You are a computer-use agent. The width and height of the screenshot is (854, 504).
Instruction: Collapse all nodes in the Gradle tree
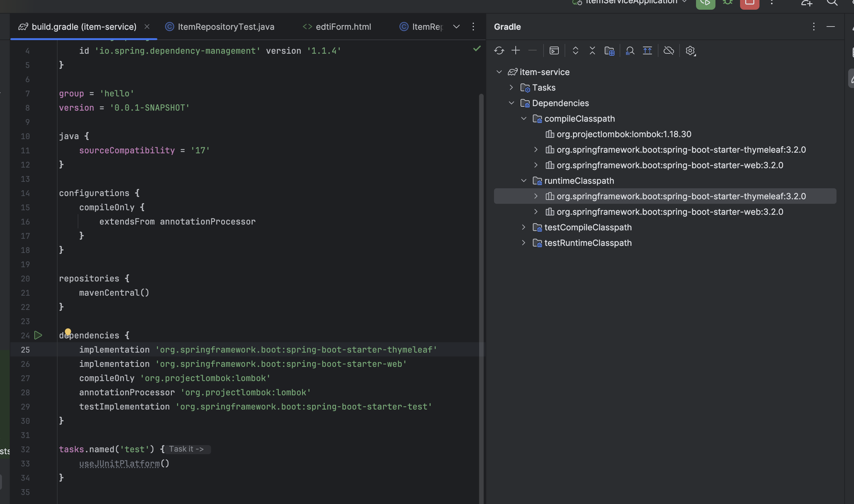coord(592,50)
